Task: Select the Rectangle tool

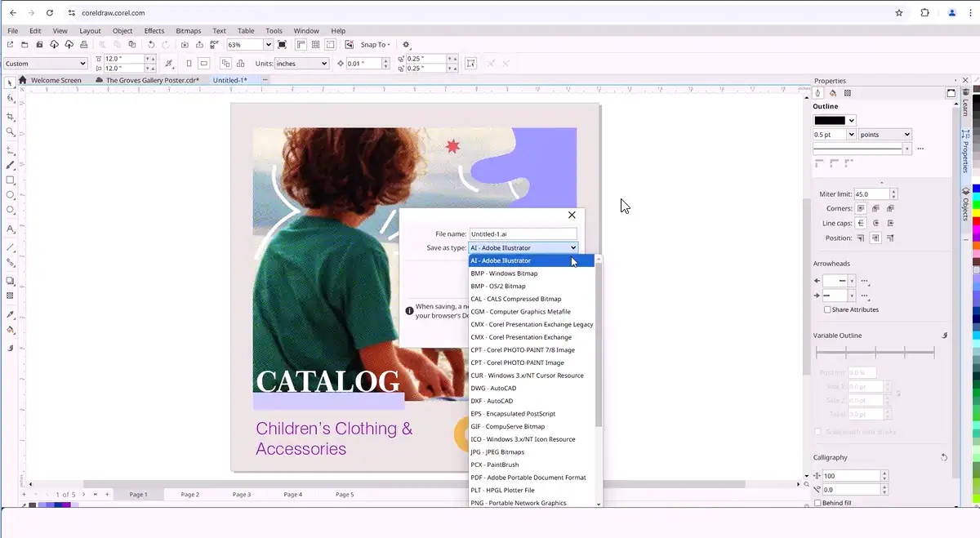Action: [11, 180]
